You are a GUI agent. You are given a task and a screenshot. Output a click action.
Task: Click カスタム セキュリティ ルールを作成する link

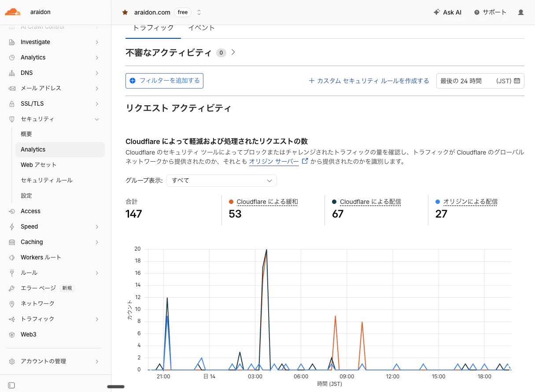pos(369,81)
